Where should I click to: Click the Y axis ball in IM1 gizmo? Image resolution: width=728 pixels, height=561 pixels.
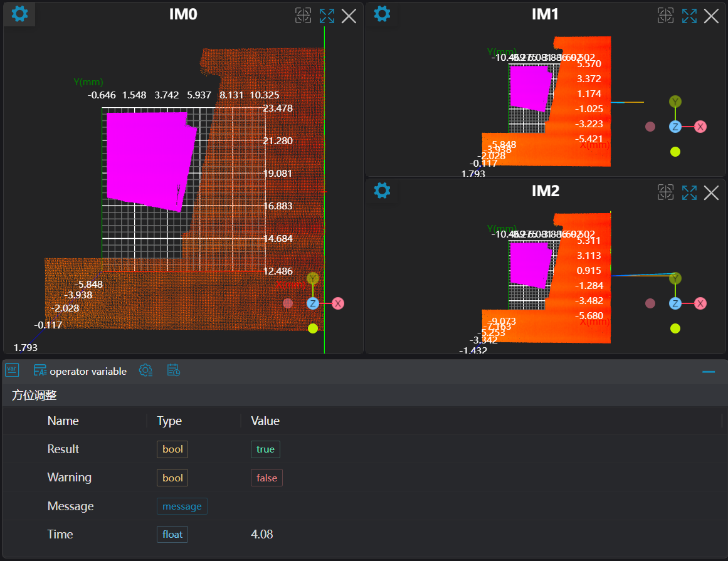[x=675, y=102]
